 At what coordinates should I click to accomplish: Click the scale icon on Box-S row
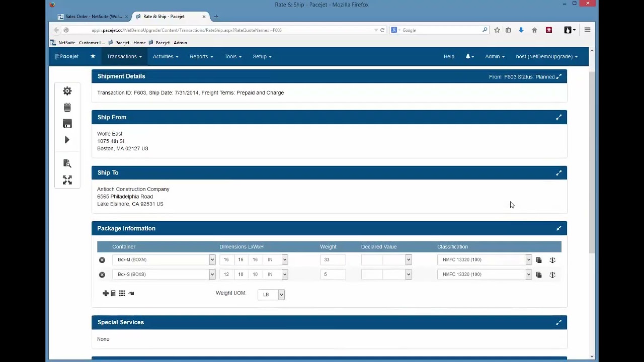coord(552,275)
